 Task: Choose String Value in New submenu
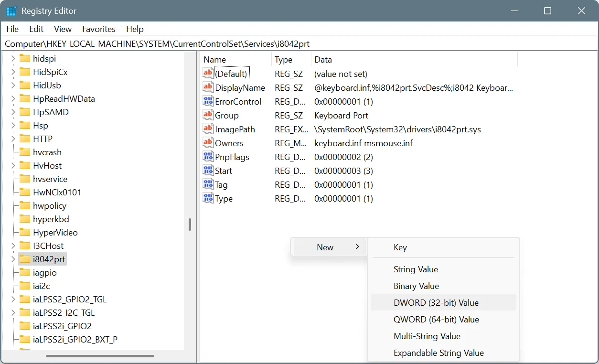coord(443,269)
